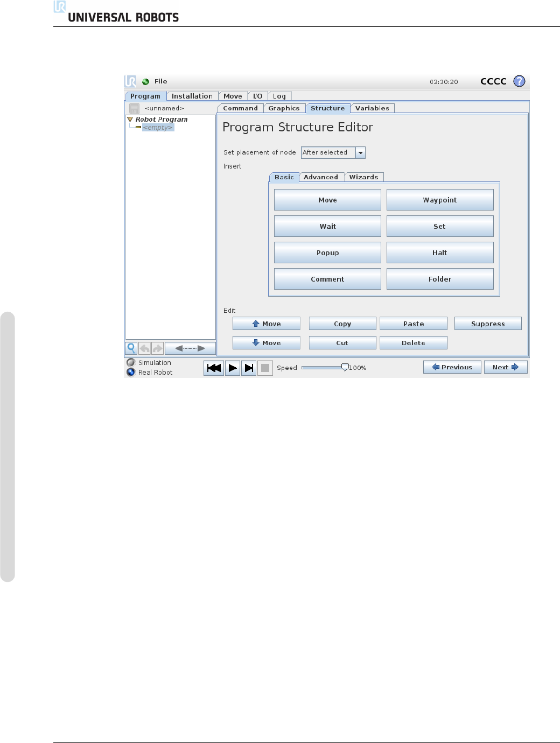Switch to the Command tab

(240, 108)
